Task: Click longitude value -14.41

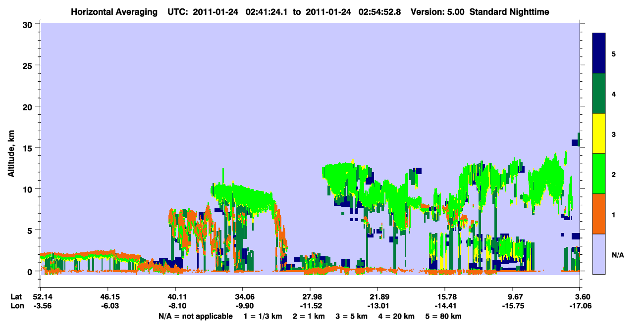Action: pos(445,306)
